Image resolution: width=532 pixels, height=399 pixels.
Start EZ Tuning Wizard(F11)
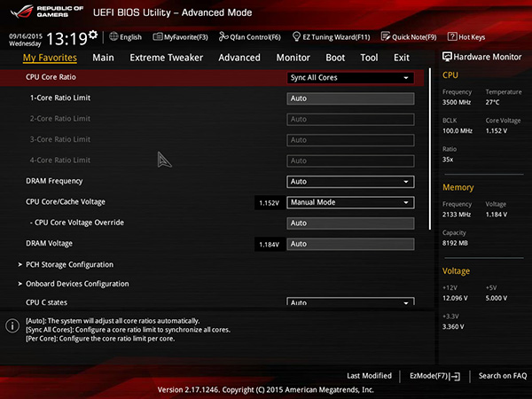[x=331, y=36]
